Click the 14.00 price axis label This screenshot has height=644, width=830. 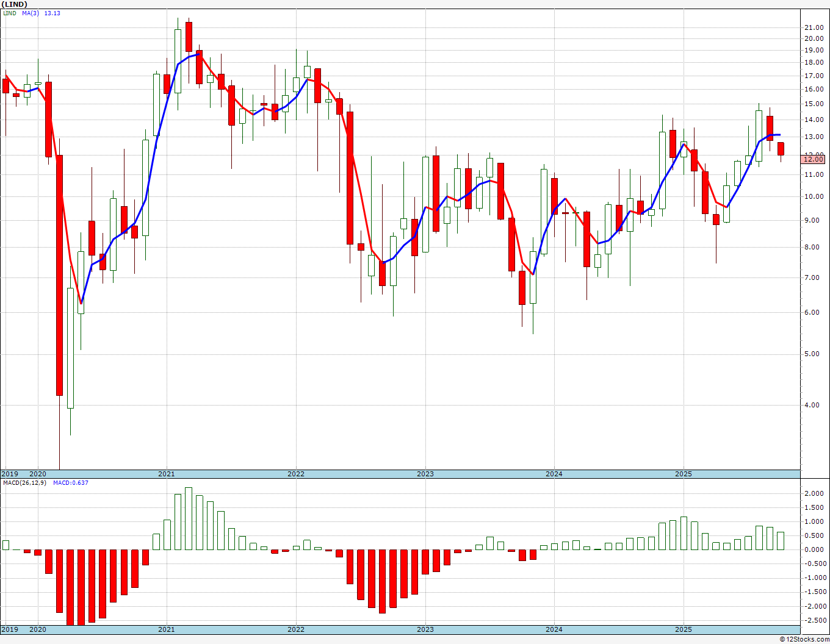point(814,120)
